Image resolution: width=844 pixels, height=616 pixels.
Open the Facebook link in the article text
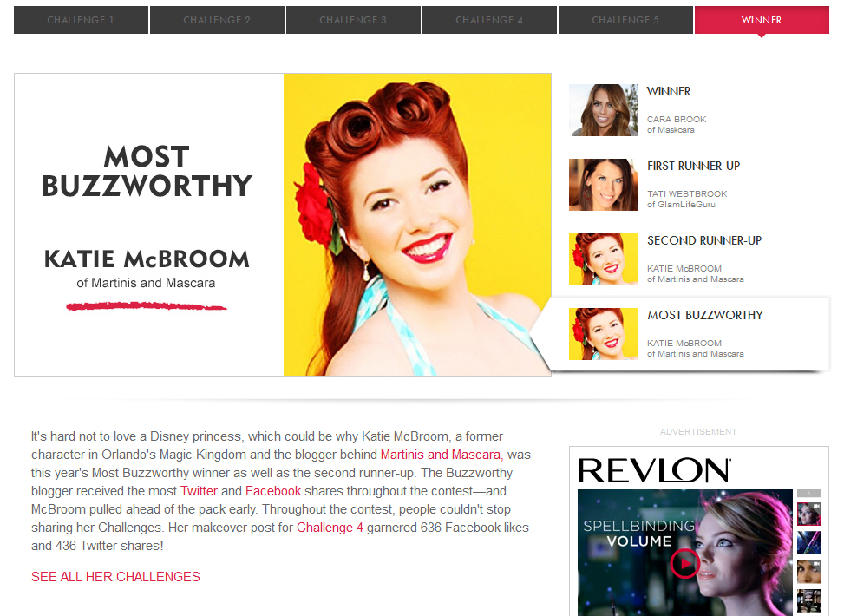pos(273,491)
